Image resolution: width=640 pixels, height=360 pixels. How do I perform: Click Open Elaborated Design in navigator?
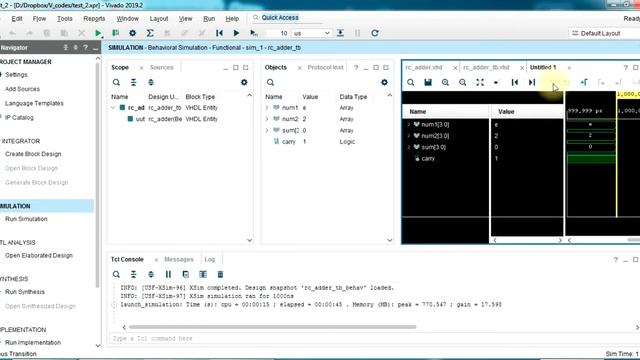[x=39, y=256]
